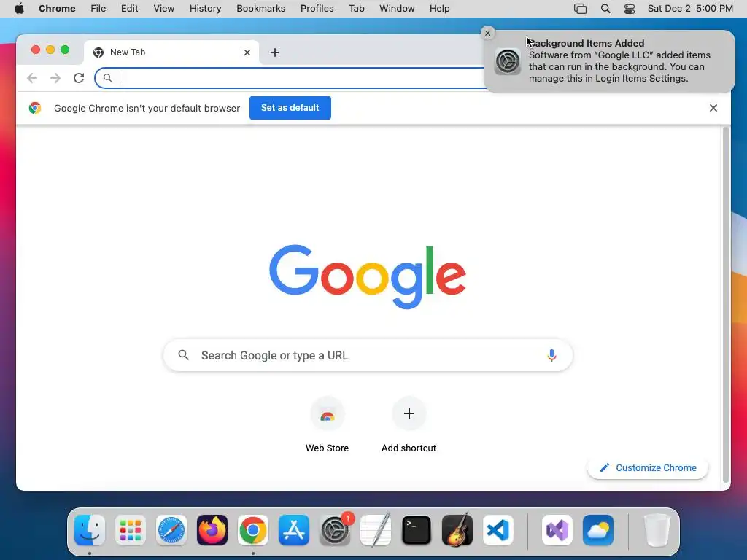Select the New Tab tab
The height and width of the screenshot is (560, 747).
pos(171,52)
